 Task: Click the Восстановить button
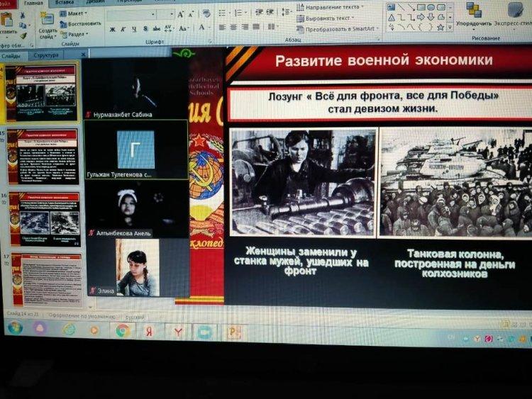pos(84,23)
